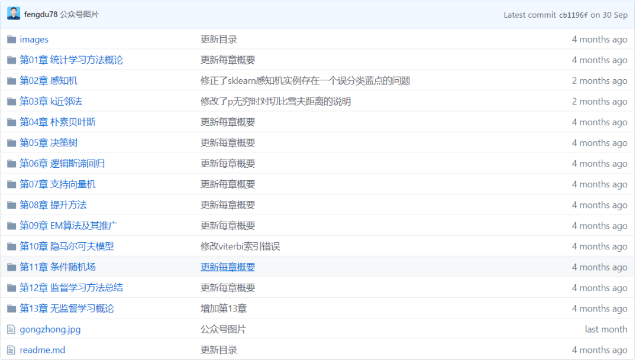
Task: Open commit 增加第13章
Action: point(223,308)
